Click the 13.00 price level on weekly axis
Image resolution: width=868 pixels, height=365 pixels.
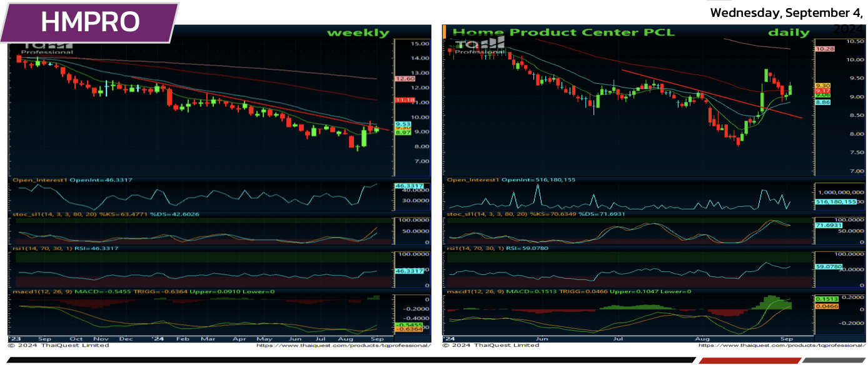419,73
